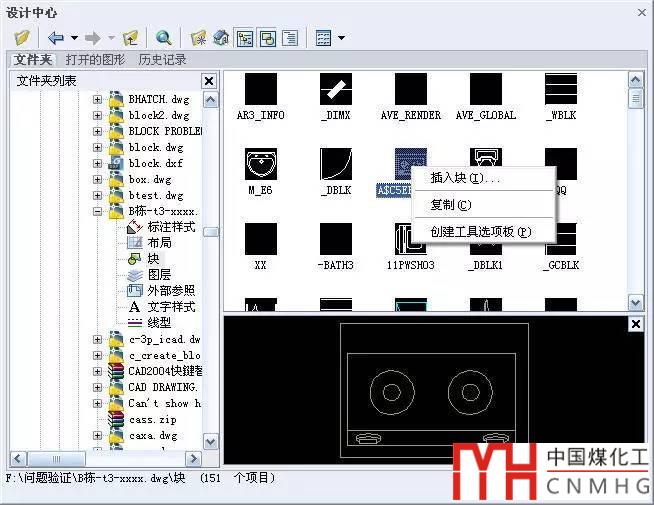Go back with the blue arrow
Screen dimensions: 654x505
tap(55, 38)
